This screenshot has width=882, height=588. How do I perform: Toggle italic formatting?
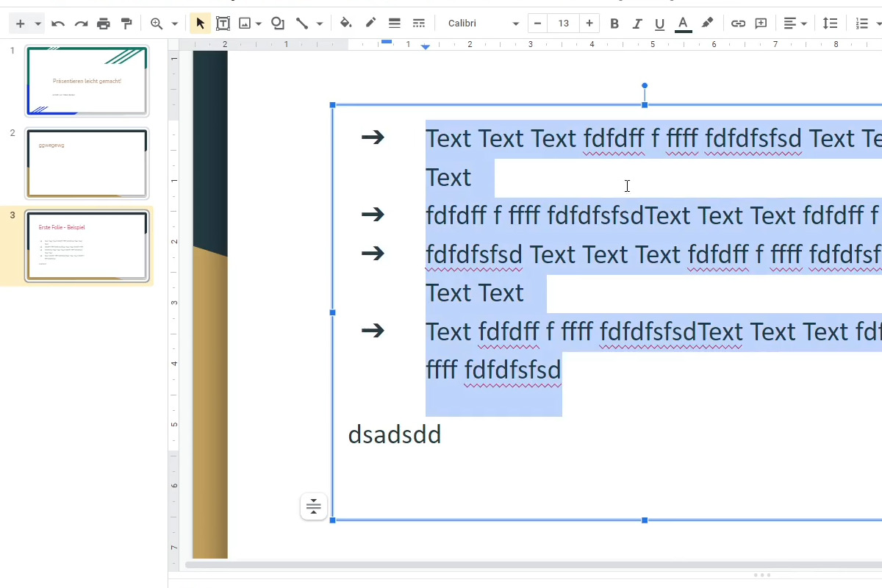637,24
